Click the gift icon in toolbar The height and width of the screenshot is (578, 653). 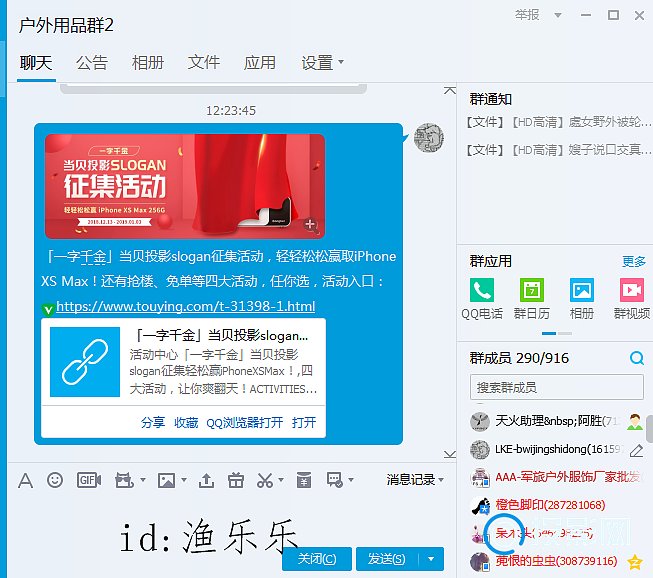pyautogui.click(x=236, y=480)
